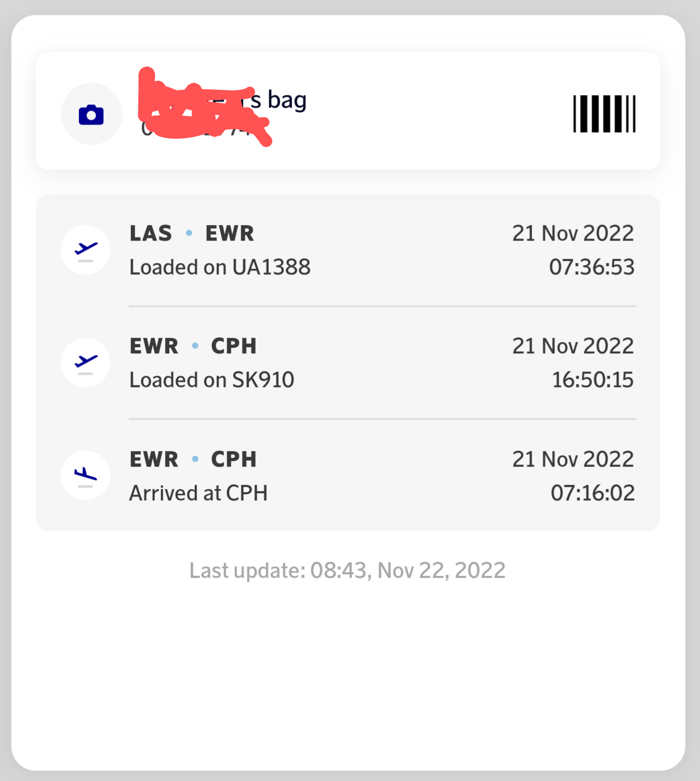Screen dimensions: 700x781
Task: Click the 07:36:53 timestamp
Action: 592,267
